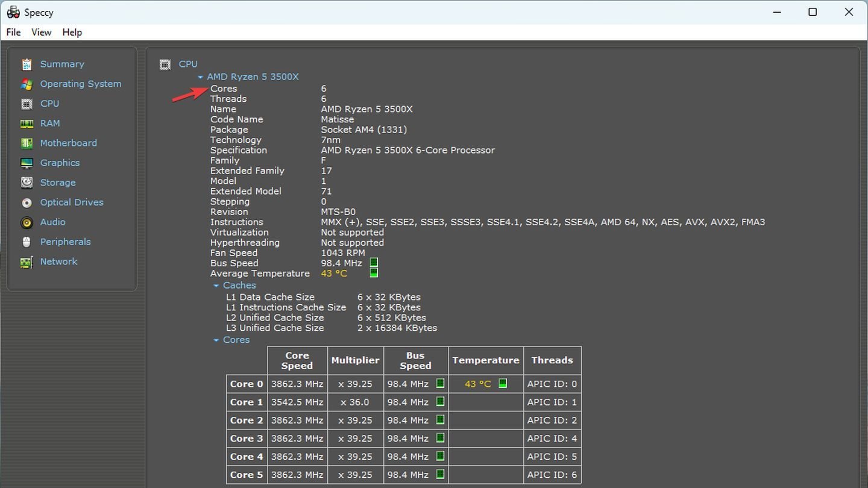The width and height of the screenshot is (868, 488).
Task: Maximize the Speccy window
Action: (x=813, y=12)
